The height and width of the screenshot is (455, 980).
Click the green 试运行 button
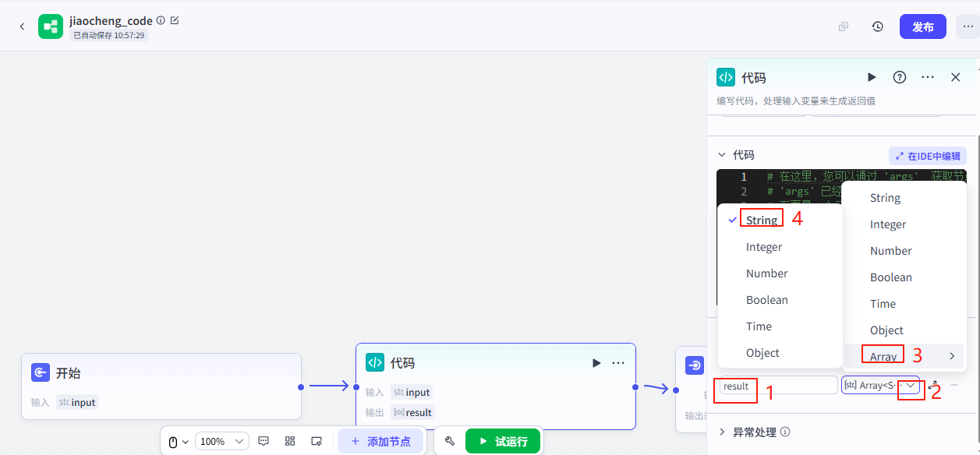[503, 441]
